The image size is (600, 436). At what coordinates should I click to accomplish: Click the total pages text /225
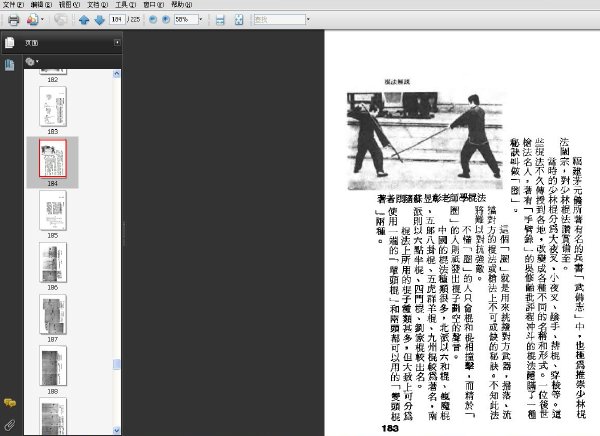[x=134, y=19]
